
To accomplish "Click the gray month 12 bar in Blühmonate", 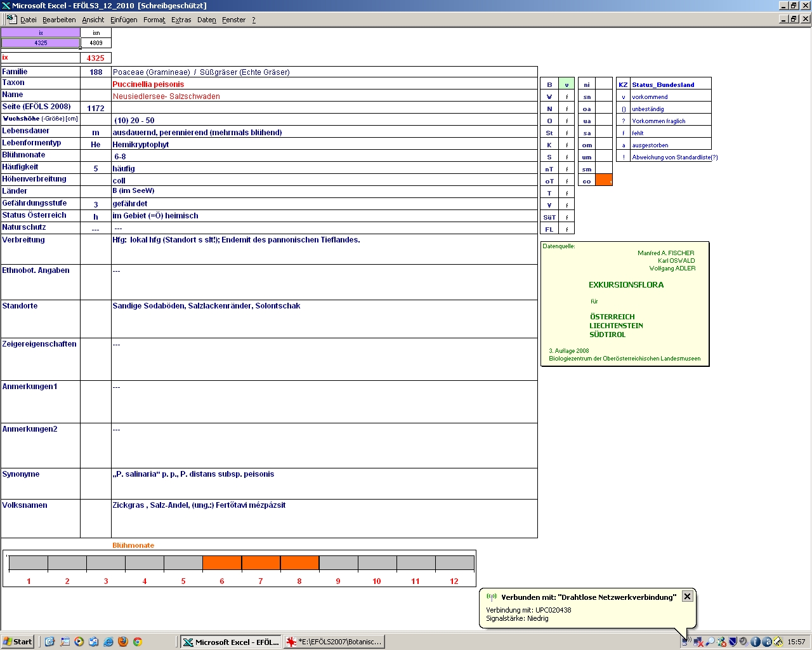I will pyautogui.click(x=455, y=563).
